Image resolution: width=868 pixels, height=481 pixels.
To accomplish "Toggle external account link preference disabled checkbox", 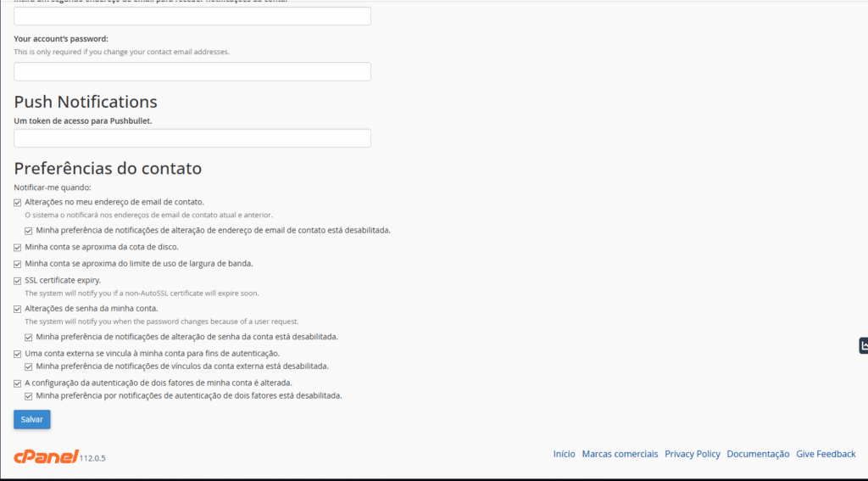I will pos(29,366).
